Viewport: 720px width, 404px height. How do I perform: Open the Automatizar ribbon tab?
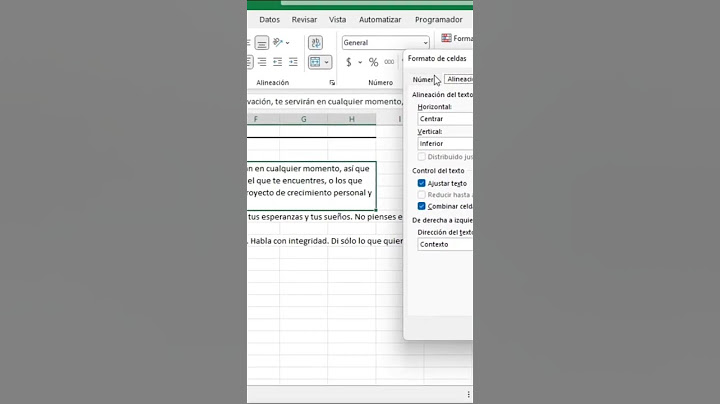tap(380, 20)
